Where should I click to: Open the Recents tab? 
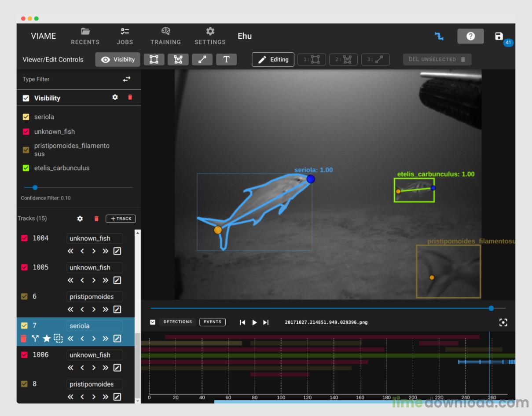[x=85, y=36]
